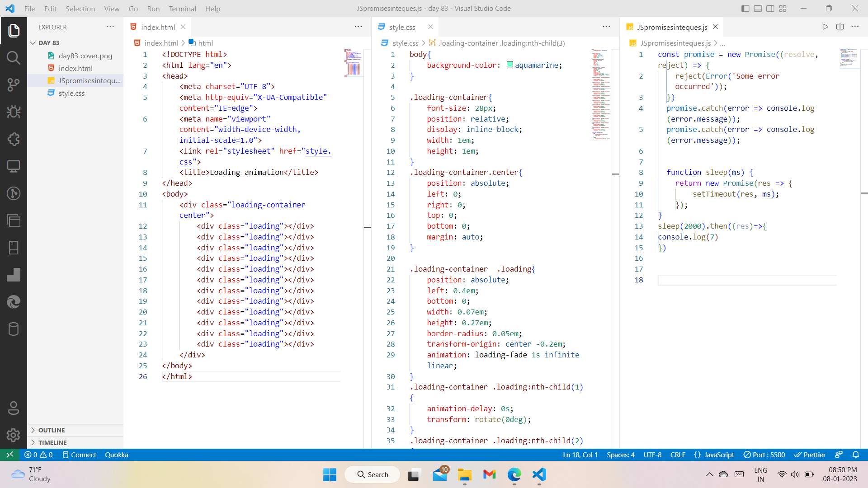This screenshot has height=488, width=868.
Task: Open the Terminal menu
Action: click(182, 9)
